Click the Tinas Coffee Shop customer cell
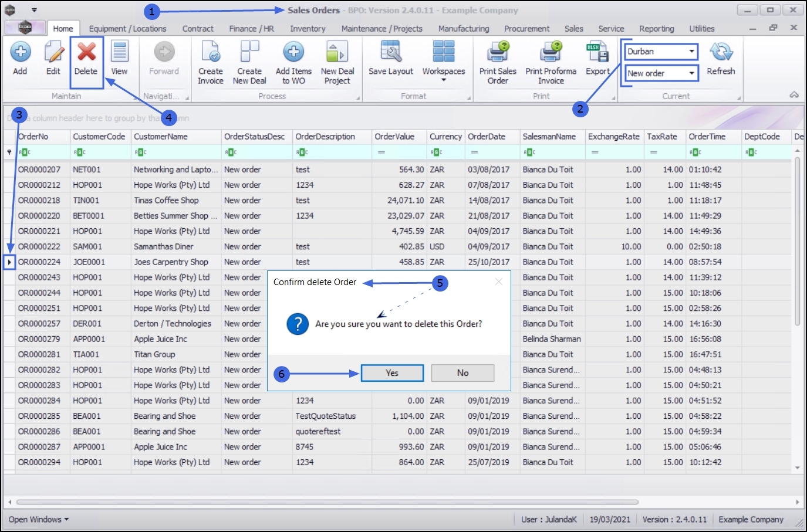The image size is (807, 532). (x=176, y=201)
